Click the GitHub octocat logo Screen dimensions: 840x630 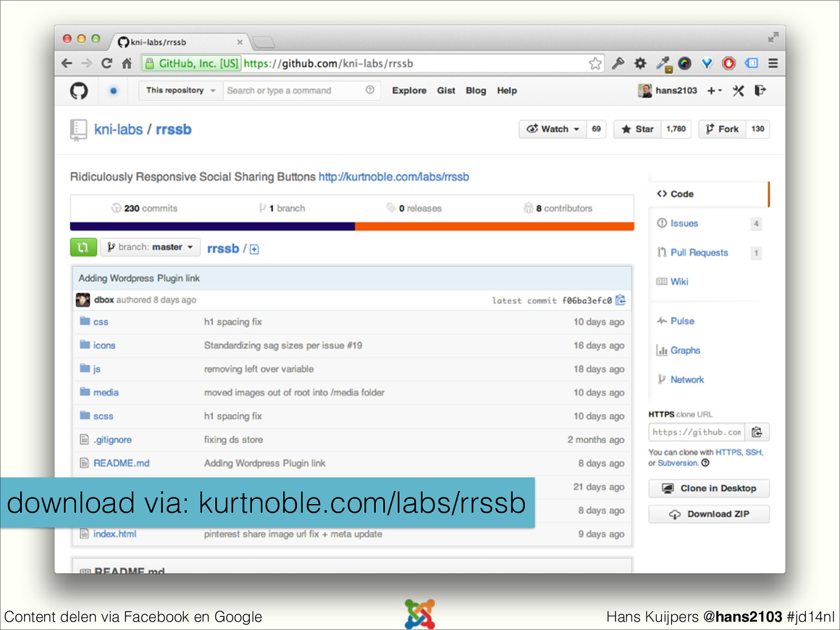click(79, 91)
